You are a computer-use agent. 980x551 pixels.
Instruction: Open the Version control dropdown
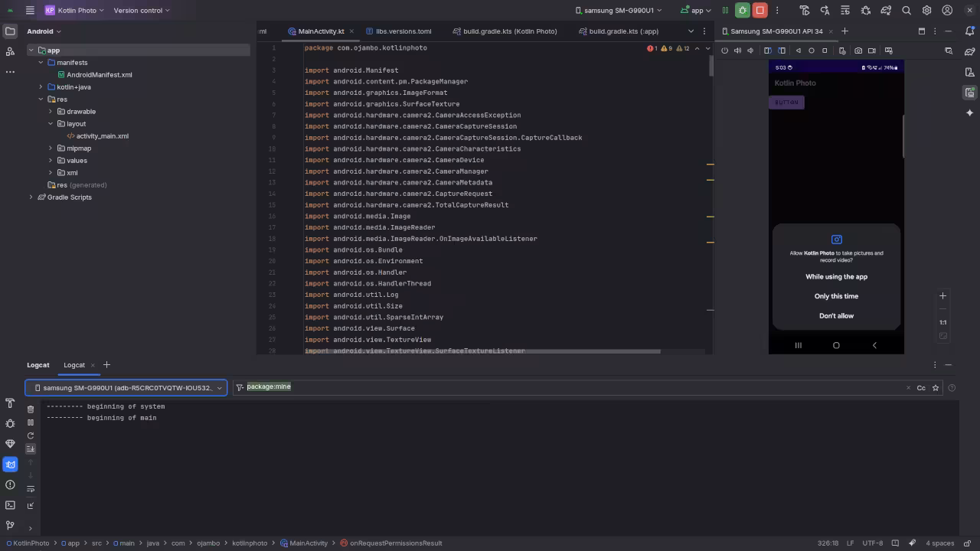[142, 11]
